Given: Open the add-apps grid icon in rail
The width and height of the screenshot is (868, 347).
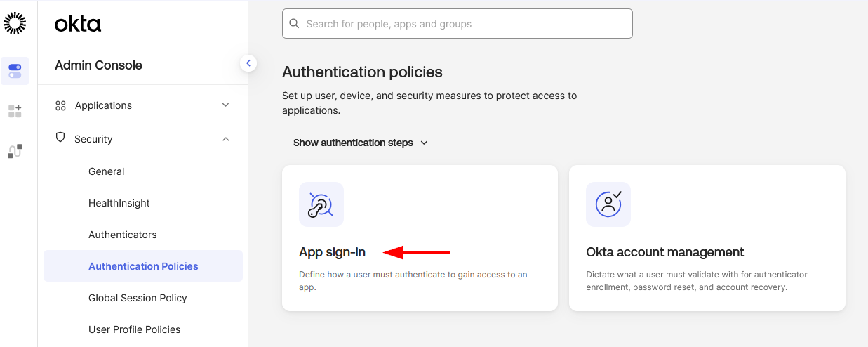Looking at the screenshot, I should coord(15,111).
